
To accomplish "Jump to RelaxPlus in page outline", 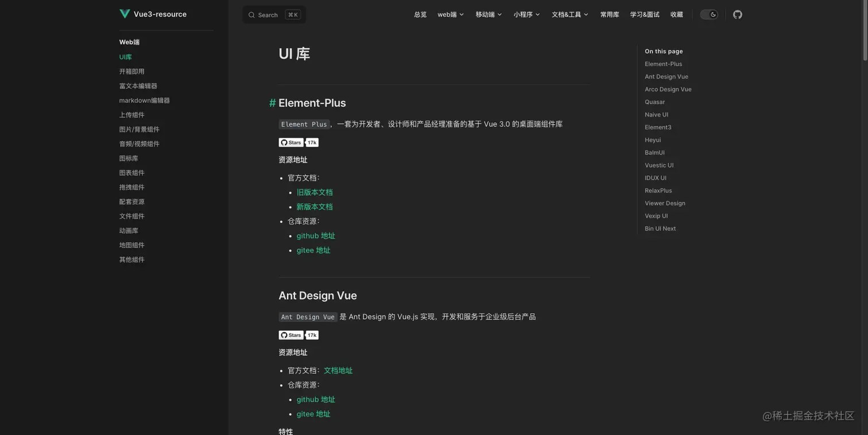I will pyautogui.click(x=658, y=190).
